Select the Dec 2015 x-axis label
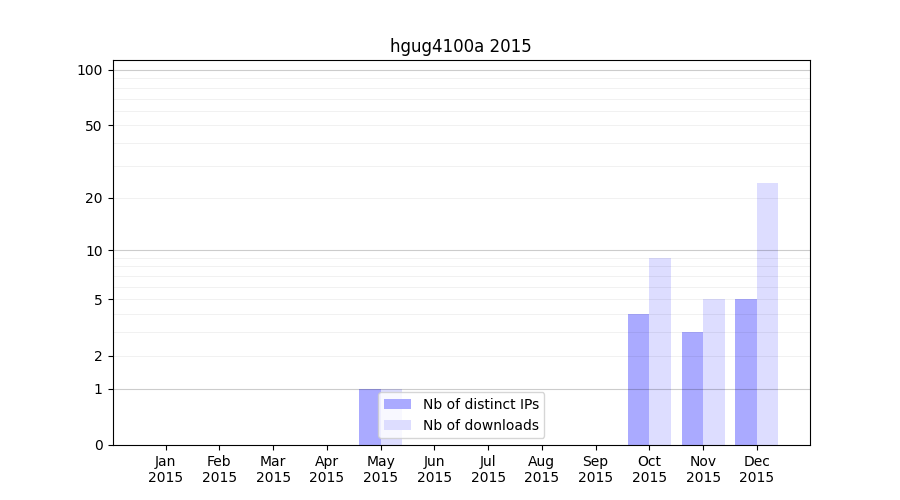This screenshot has height=500, width=900. pyautogui.click(x=757, y=469)
